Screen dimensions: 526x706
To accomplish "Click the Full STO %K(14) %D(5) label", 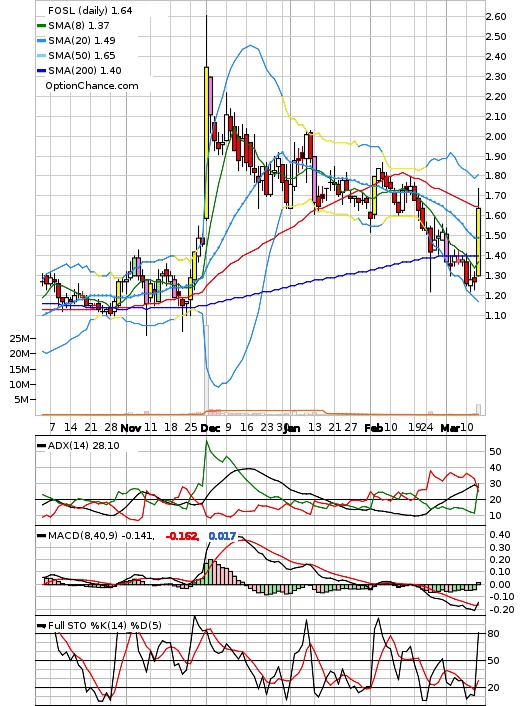I will pyautogui.click(x=104, y=625).
